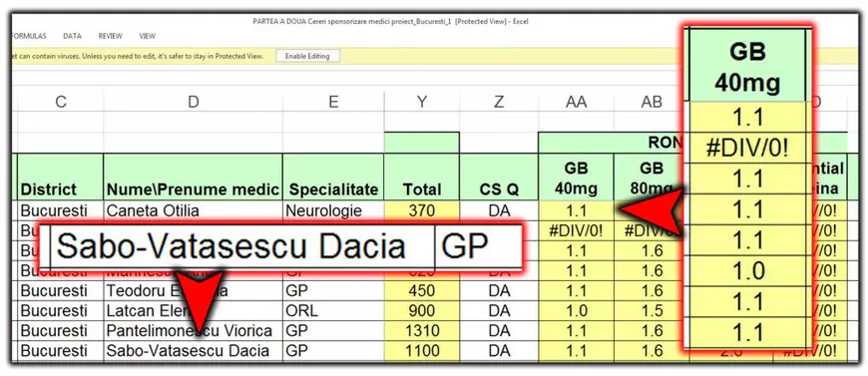Open the FORMULAS ribbon tab
The image size is (868, 376).
tap(29, 36)
